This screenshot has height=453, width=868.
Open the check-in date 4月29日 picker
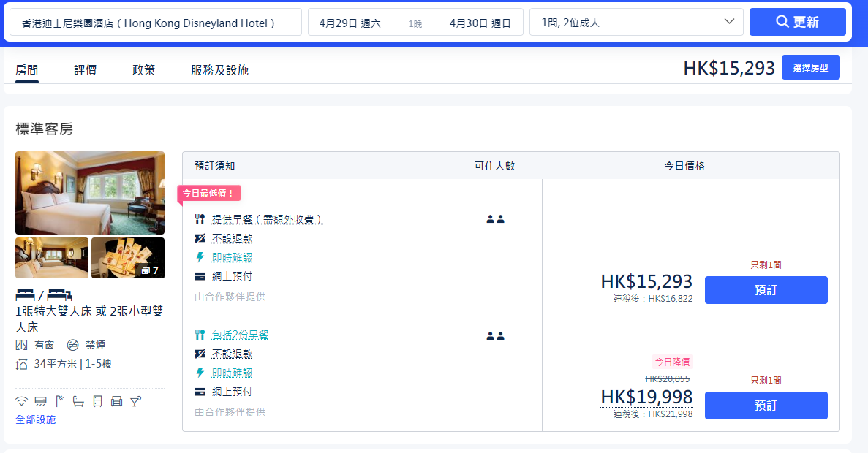click(350, 23)
